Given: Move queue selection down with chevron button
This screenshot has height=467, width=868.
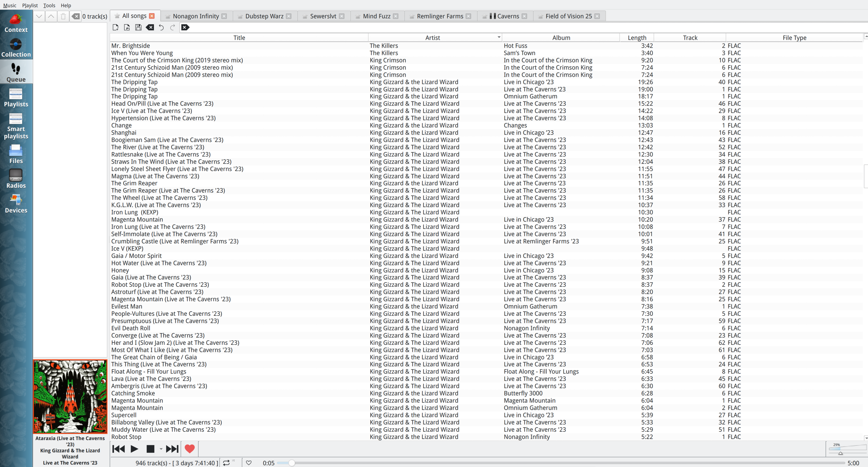Looking at the screenshot, I should coord(39,16).
